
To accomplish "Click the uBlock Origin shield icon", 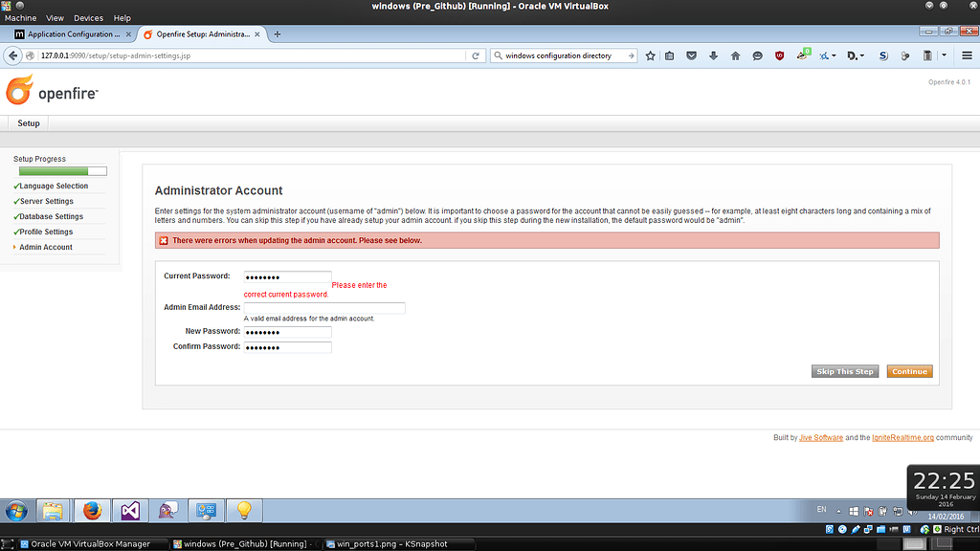I will (x=777, y=55).
